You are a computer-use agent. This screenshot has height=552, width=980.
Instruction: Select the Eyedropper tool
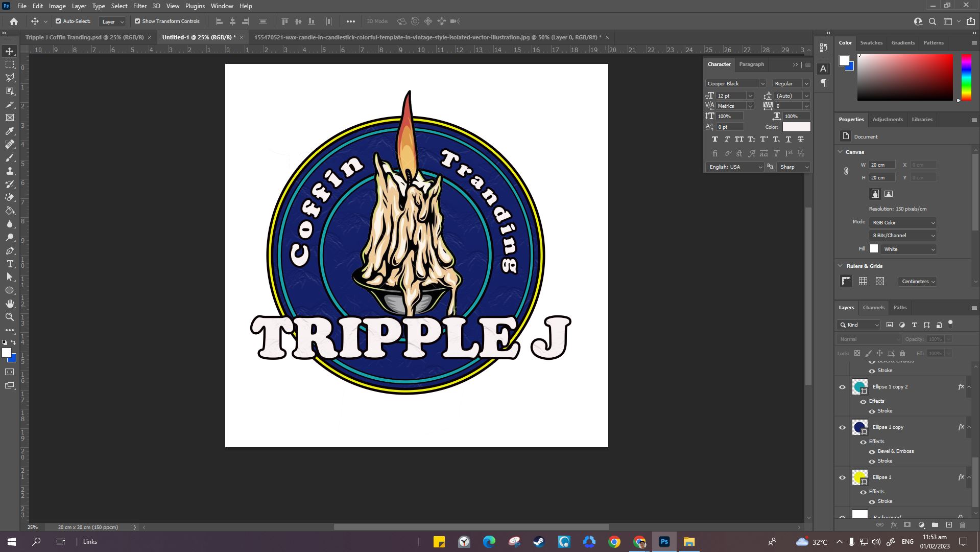pos(10,131)
